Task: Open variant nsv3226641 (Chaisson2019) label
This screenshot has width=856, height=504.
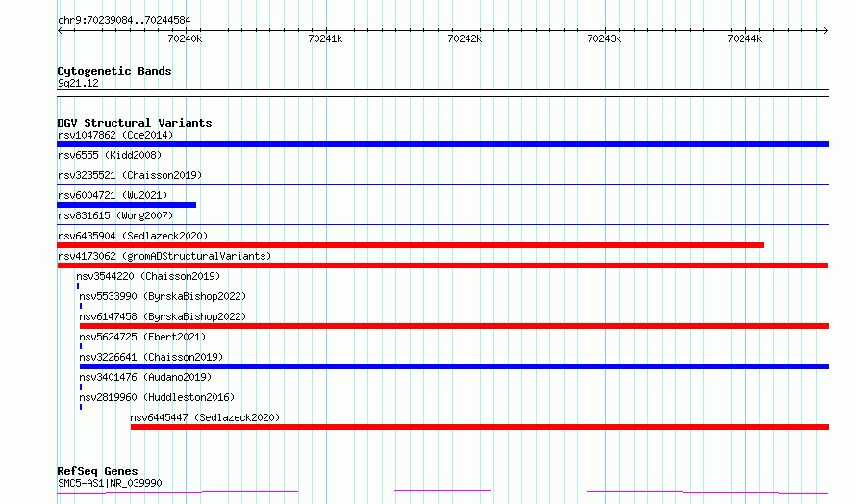Action: pos(151,357)
